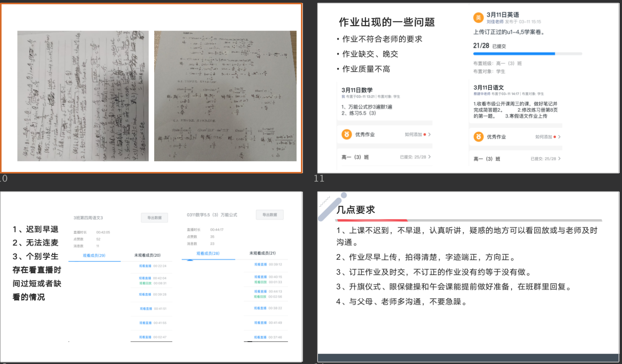Click the 观看直播 00:38:22 row

(x=268, y=308)
